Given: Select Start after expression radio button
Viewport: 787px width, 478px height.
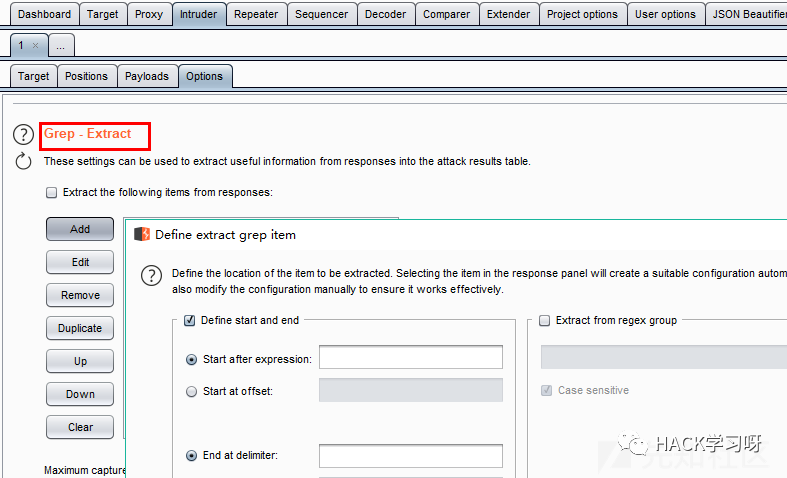Looking at the screenshot, I should tap(191, 360).
